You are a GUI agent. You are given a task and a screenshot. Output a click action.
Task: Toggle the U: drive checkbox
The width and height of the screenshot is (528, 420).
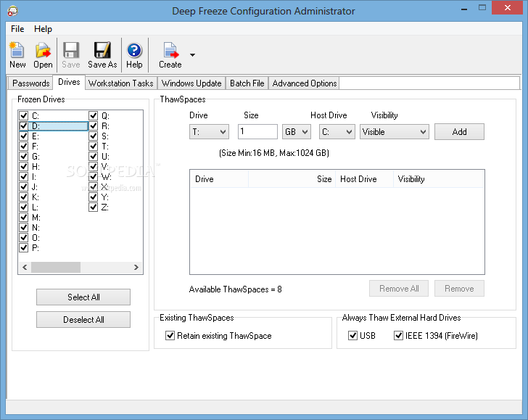94,157
